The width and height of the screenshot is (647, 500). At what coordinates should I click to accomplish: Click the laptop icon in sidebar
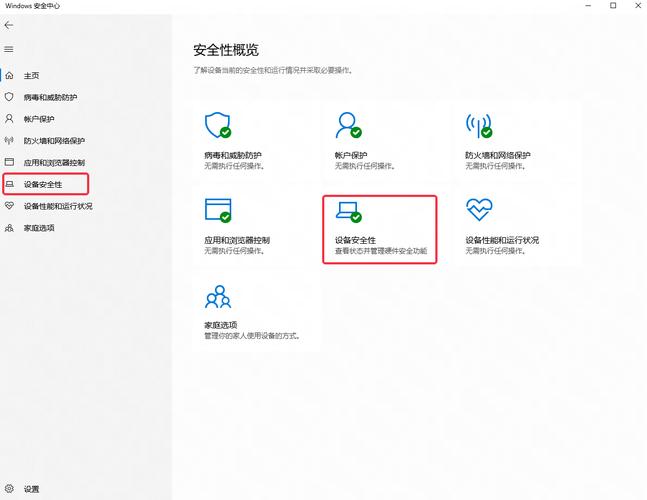coord(9,184)
